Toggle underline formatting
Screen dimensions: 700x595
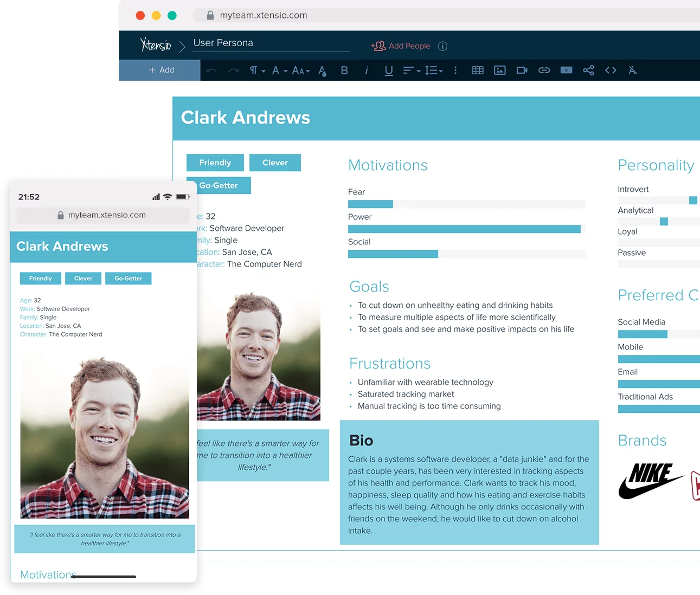tap(388, 70)
